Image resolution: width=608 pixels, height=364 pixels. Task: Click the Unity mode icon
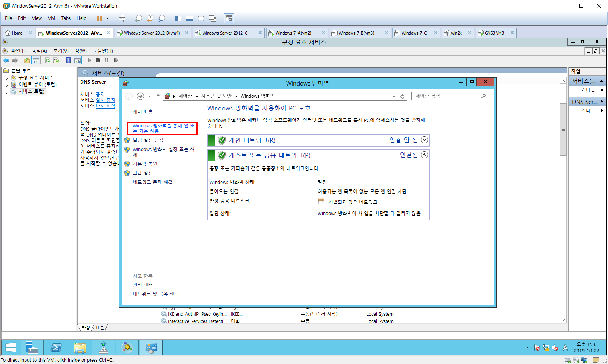coord(213,18)
